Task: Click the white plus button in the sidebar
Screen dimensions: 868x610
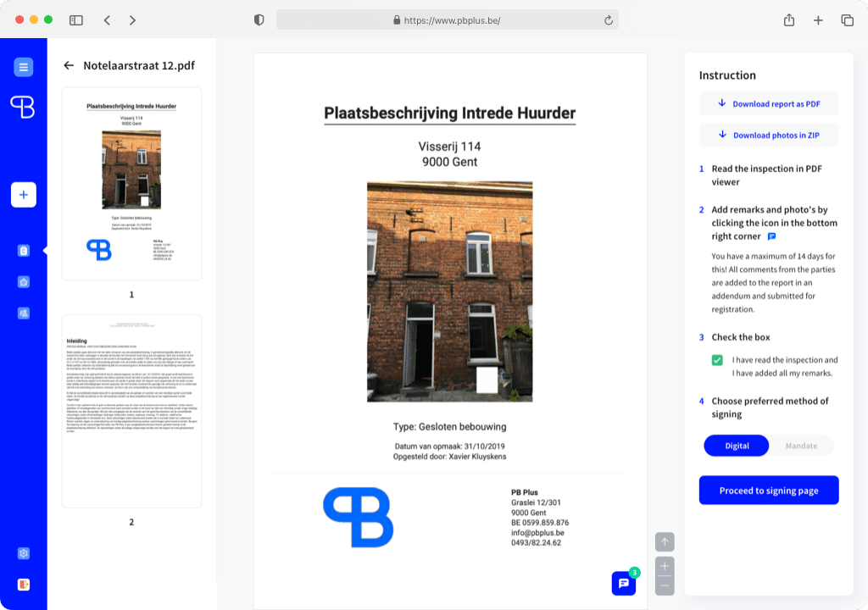Action: [23, 195]
